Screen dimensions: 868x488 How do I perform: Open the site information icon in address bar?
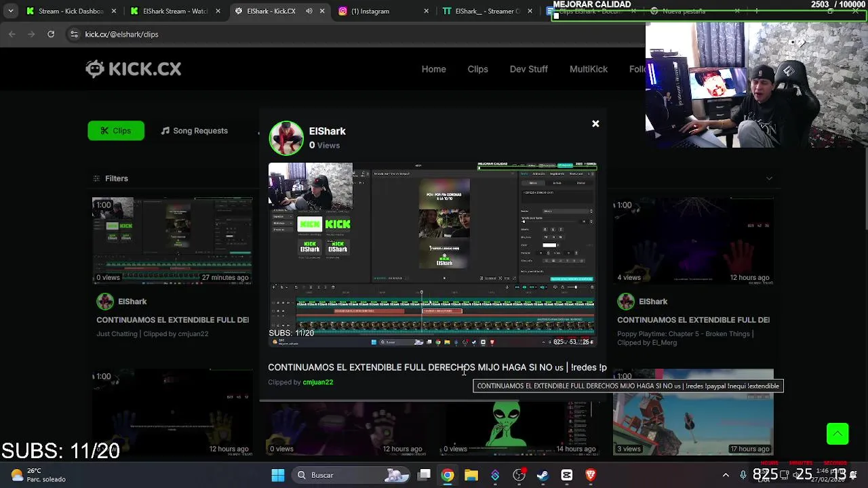point(74,34)
